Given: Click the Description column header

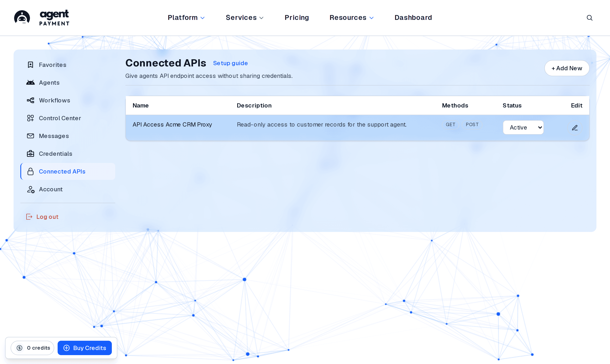Looking at the screenshot, I should 254,105.
